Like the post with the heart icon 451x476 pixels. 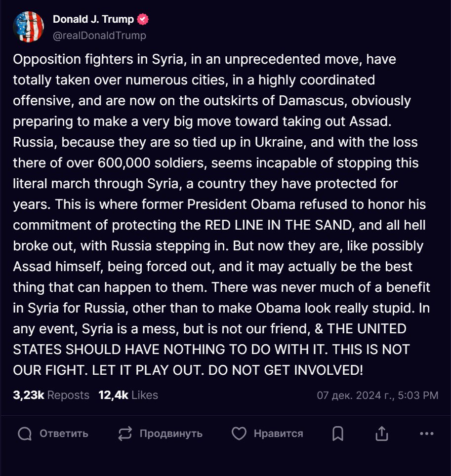tap(239, 434)
